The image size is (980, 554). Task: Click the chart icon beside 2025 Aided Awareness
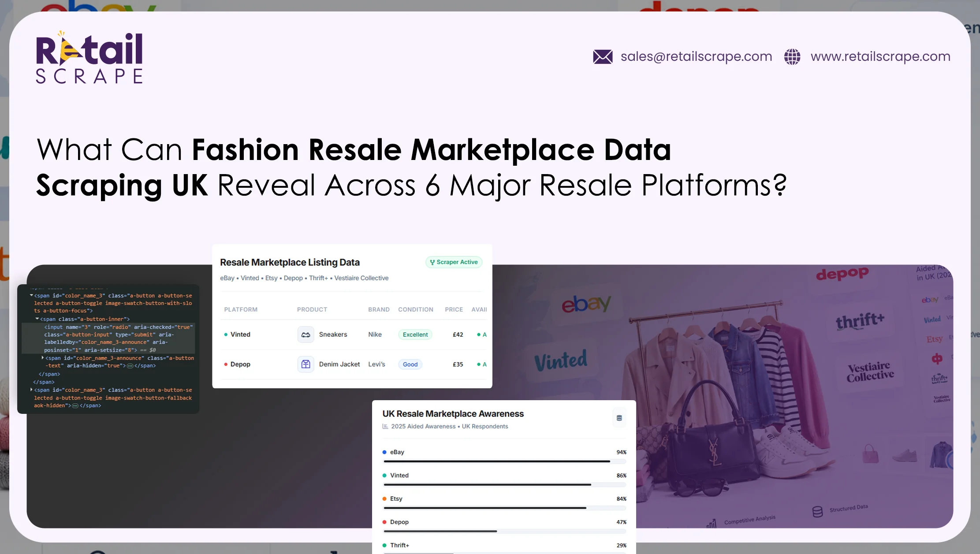(385, 426)
